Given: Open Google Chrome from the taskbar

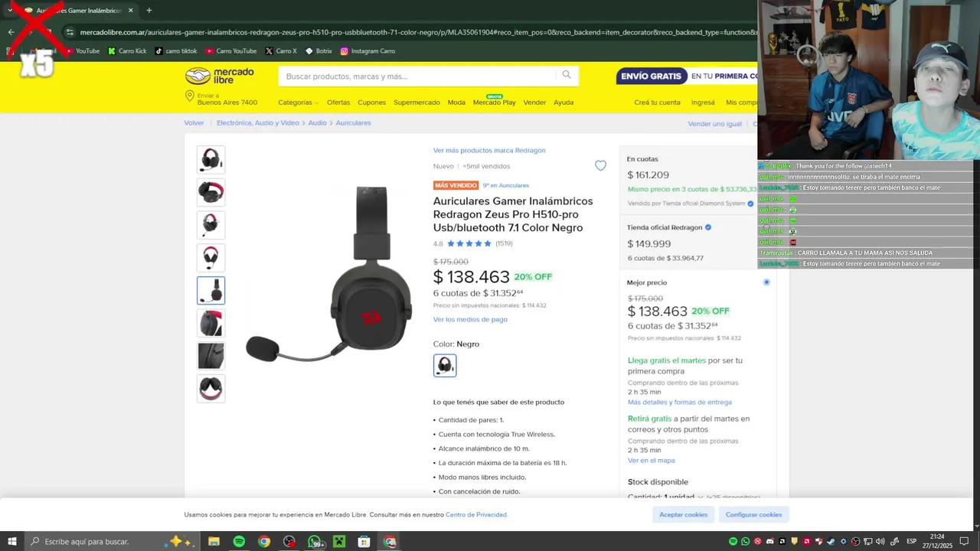Looking at the screenshot, I should (x=264, y=541).
